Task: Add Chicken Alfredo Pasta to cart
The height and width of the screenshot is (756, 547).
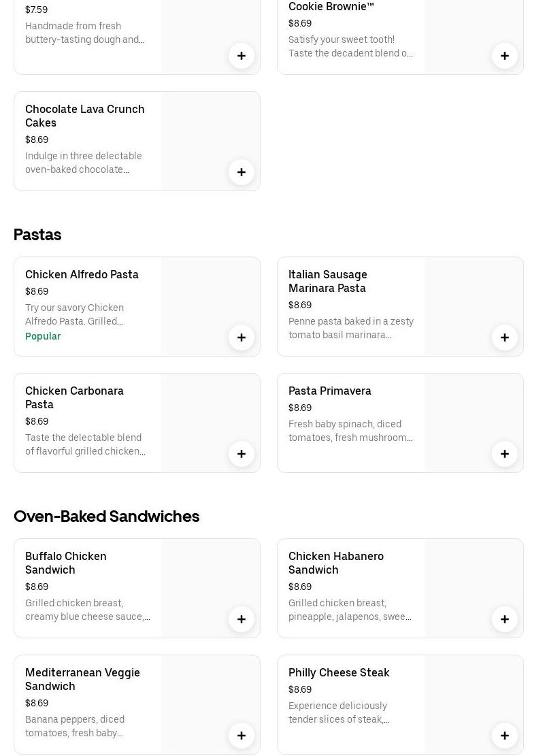Action: coord(242,338)
